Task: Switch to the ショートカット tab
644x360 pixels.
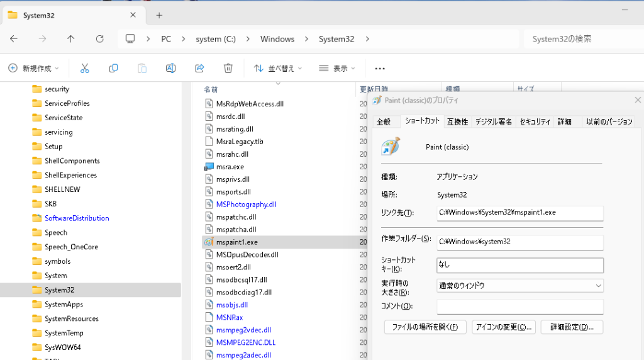Action: tap(422, 121)
